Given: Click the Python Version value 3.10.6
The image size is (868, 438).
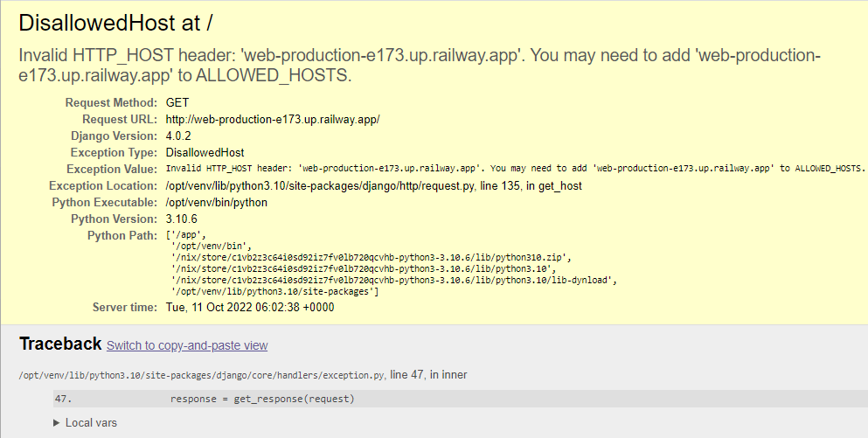Looking at the screenshot, I should point(183,219).
